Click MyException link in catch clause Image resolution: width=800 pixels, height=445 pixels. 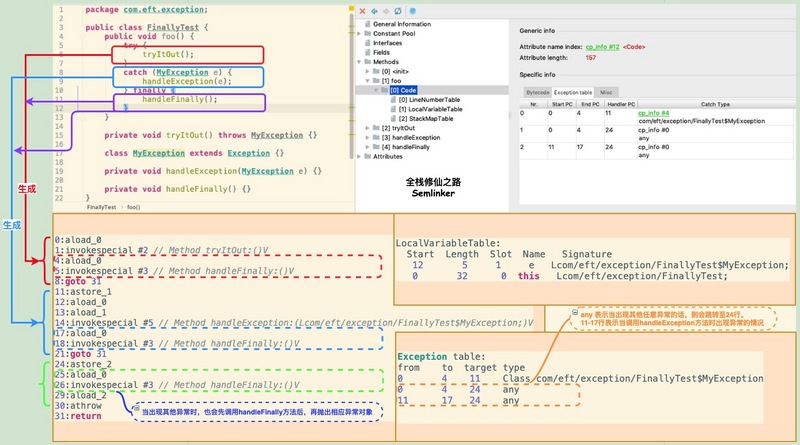pyautogui.click(x=182, y=72)
